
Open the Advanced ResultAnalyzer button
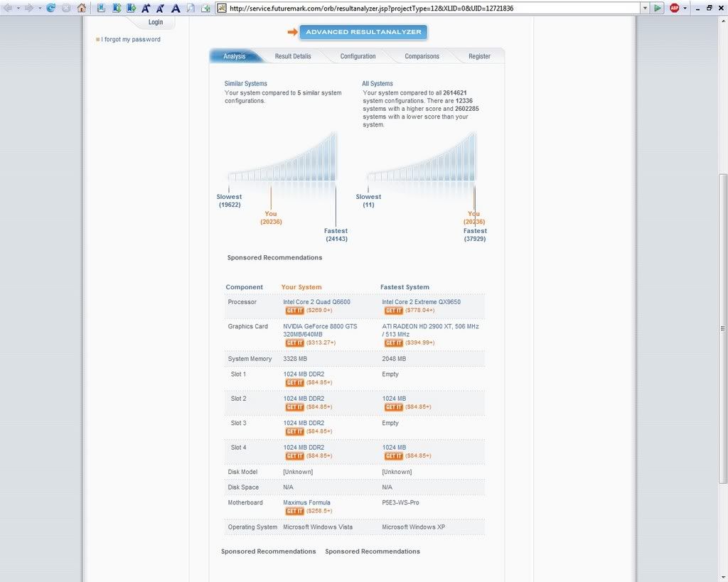(x=363, y=32)
